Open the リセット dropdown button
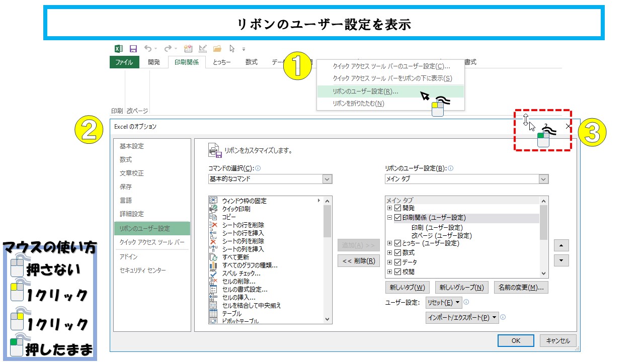 point(444,303)
